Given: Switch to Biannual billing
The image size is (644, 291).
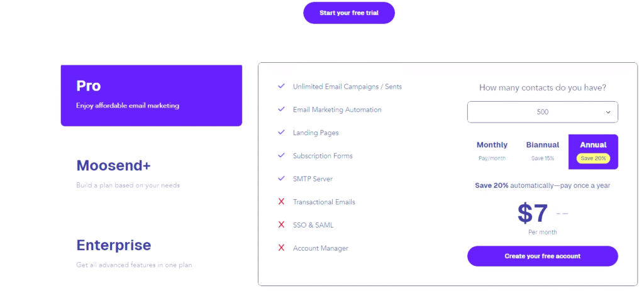Looking at the screenshot, I should 542,151.
